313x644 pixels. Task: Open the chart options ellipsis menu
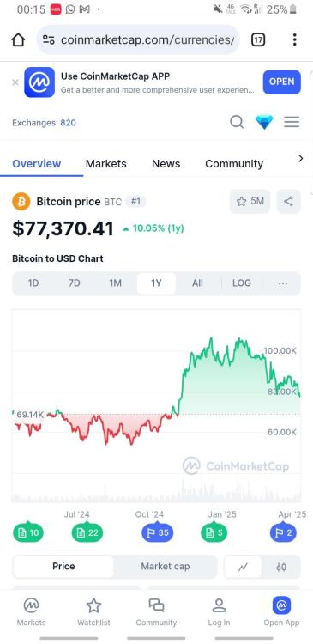(283, 283)
